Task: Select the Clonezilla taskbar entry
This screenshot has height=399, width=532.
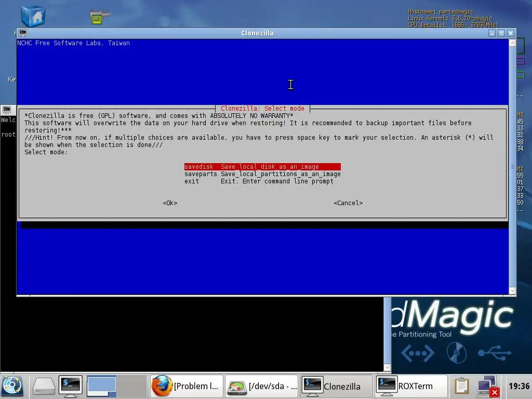Action: pyautogui.click(x=336, y=386)
